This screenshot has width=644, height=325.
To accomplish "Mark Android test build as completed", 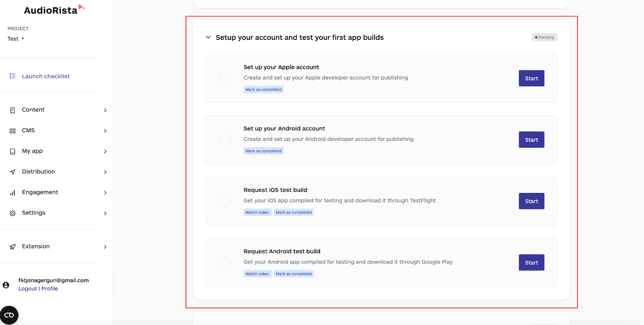I will (x=294, y=274).
